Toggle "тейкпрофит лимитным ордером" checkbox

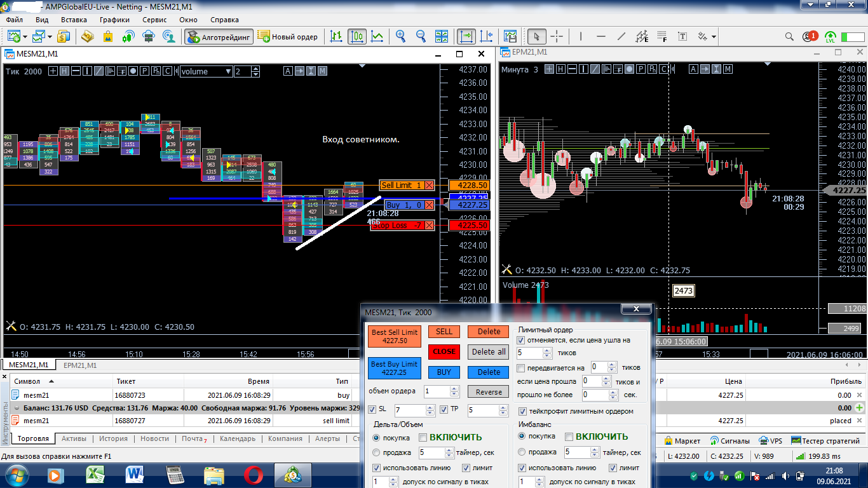click(523, 411)
